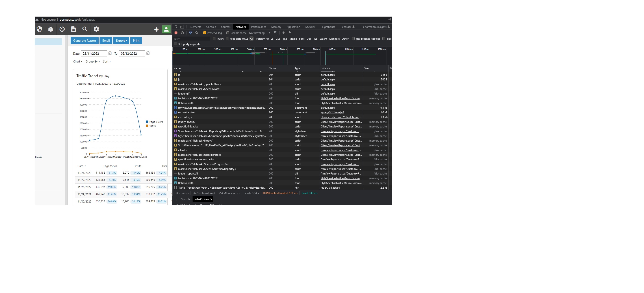
Task: Switch to the Console tab in DevTools
Action: pos(211,27)
